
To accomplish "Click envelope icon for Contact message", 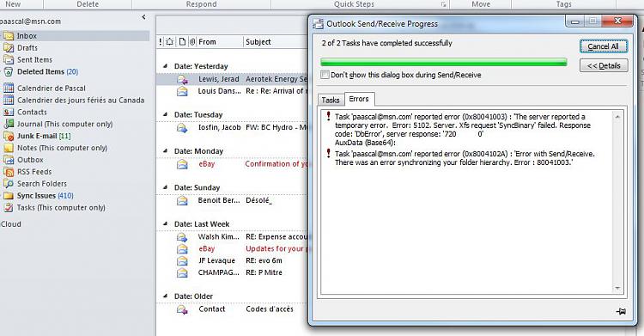I will coord(182,309).
